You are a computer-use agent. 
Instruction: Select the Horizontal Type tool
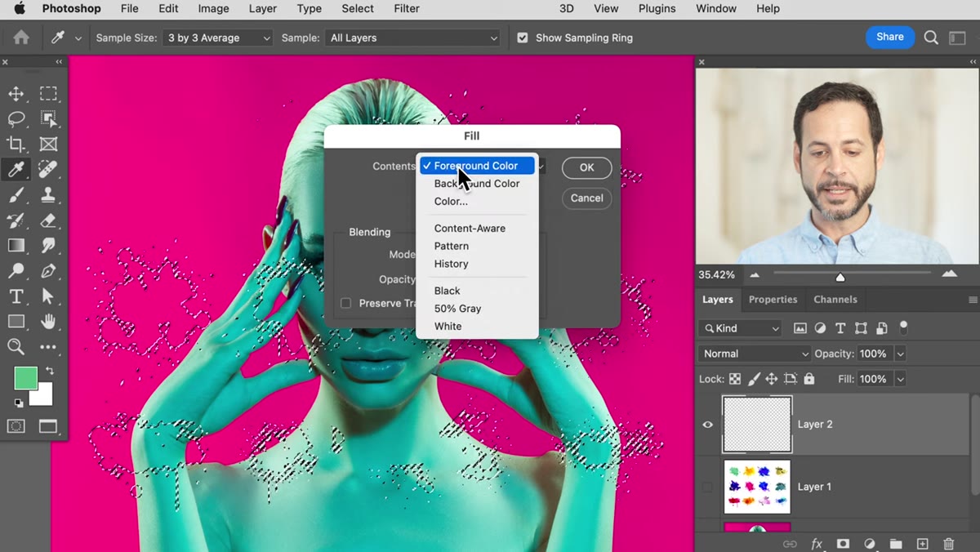click(x=16, y=296)
